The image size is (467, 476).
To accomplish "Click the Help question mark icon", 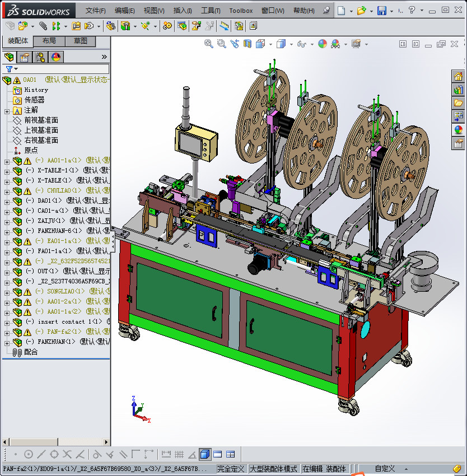I will point(412,11).
